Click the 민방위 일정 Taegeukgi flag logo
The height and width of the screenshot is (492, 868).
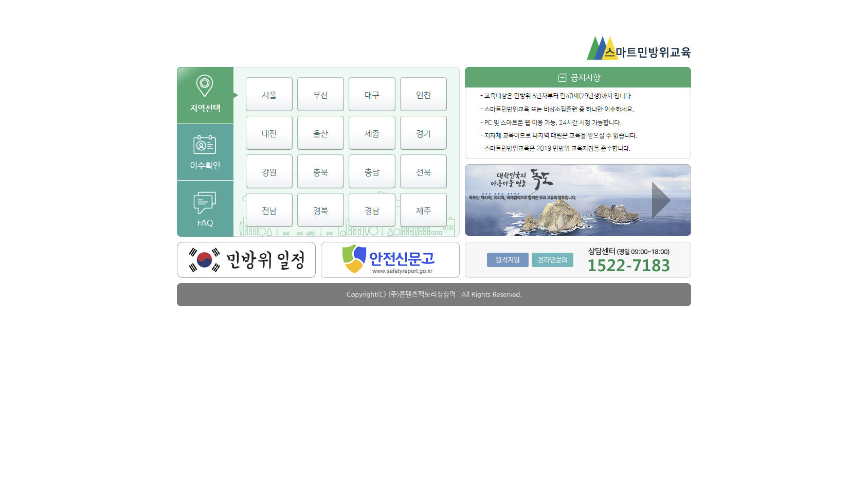tap(203, 260)
